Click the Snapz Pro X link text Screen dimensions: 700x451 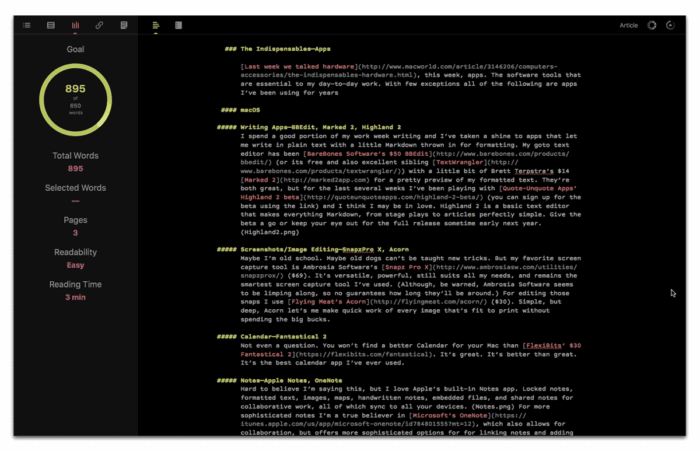(x=407, y=267)
